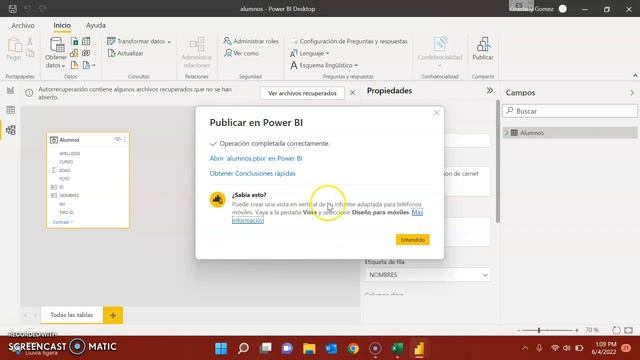Open the Windows Start menu

[x=221, y=348]
